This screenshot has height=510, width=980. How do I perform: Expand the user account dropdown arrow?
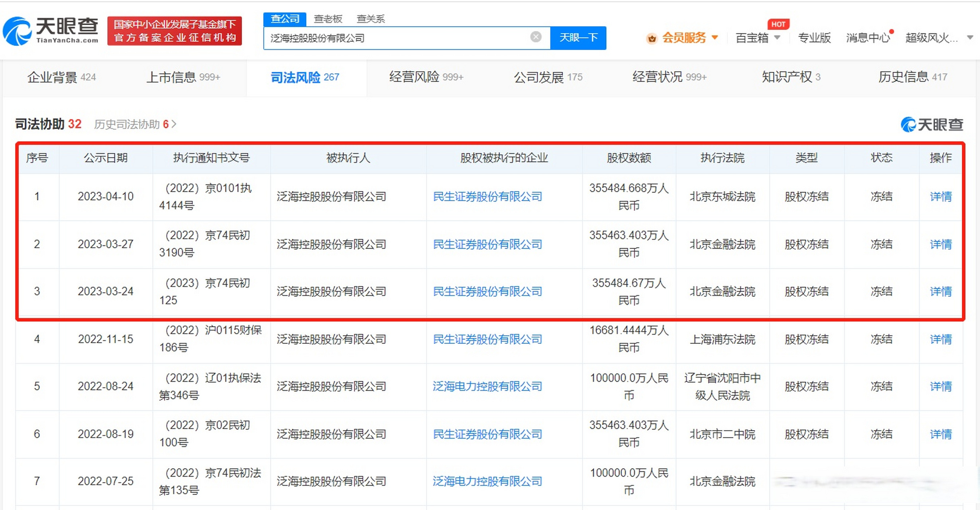(970, 37)
